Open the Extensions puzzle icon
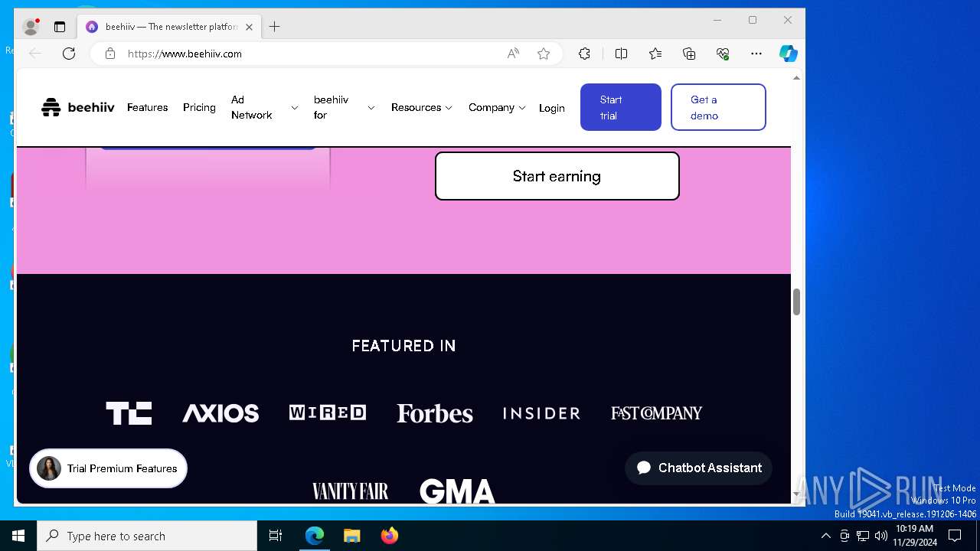This screenshot has height=551, width=980. 584,54
